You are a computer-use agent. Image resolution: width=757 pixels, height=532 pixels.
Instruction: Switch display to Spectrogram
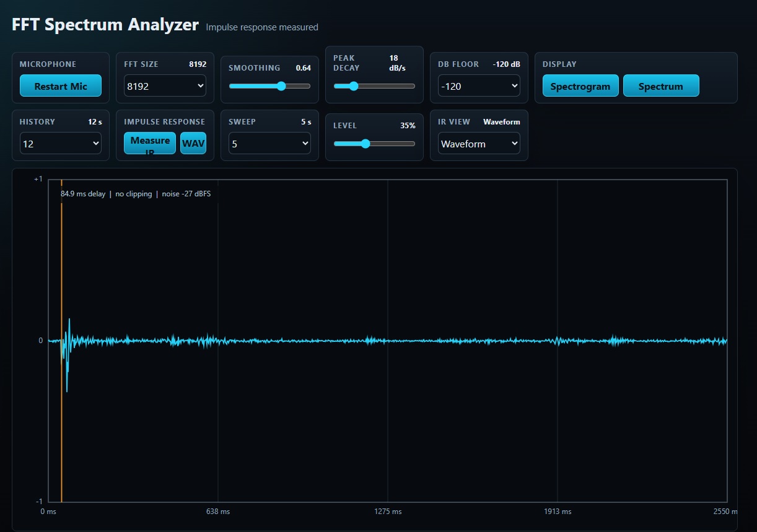[x=580, y=85]
